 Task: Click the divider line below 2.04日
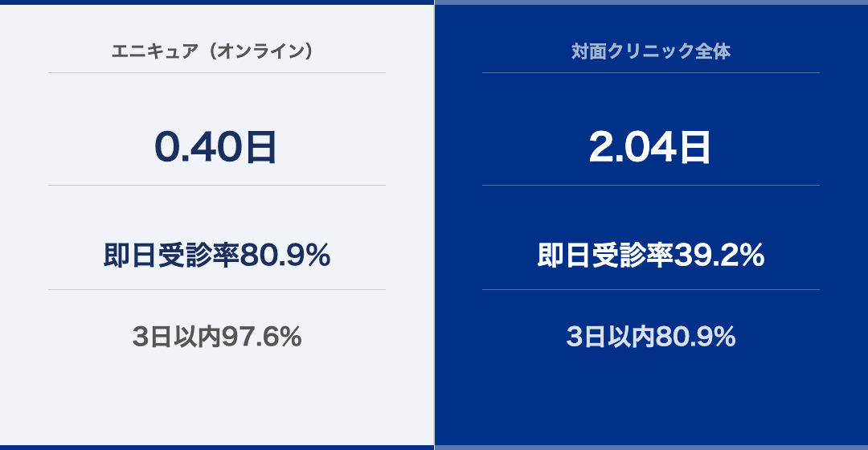pyautogui.click(x=651, y=185)
